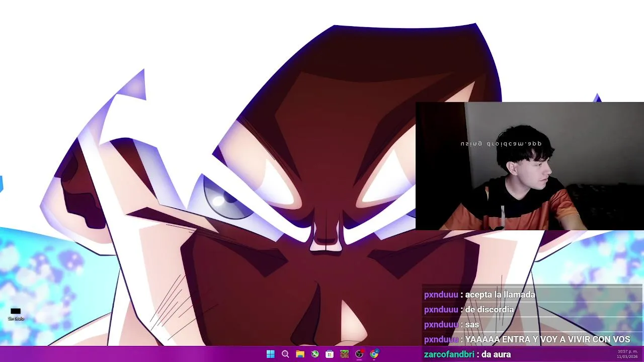Viewport: 644px width, 362px height.
Task: Open taskbar Search
Action: pos(285,354)
